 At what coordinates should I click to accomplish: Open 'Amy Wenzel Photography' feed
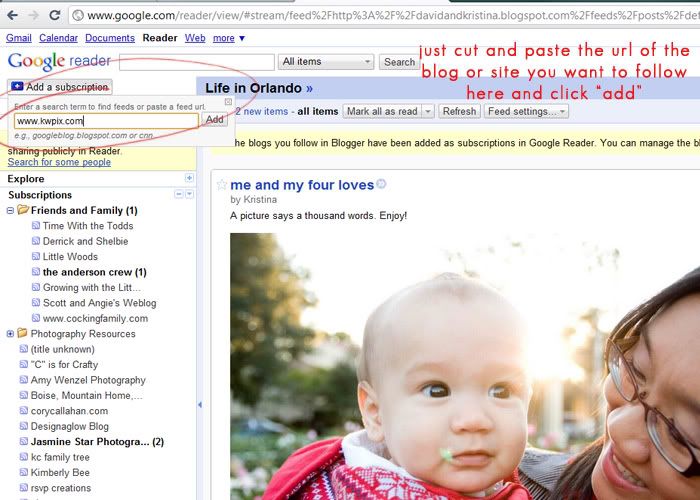point(88,380)
